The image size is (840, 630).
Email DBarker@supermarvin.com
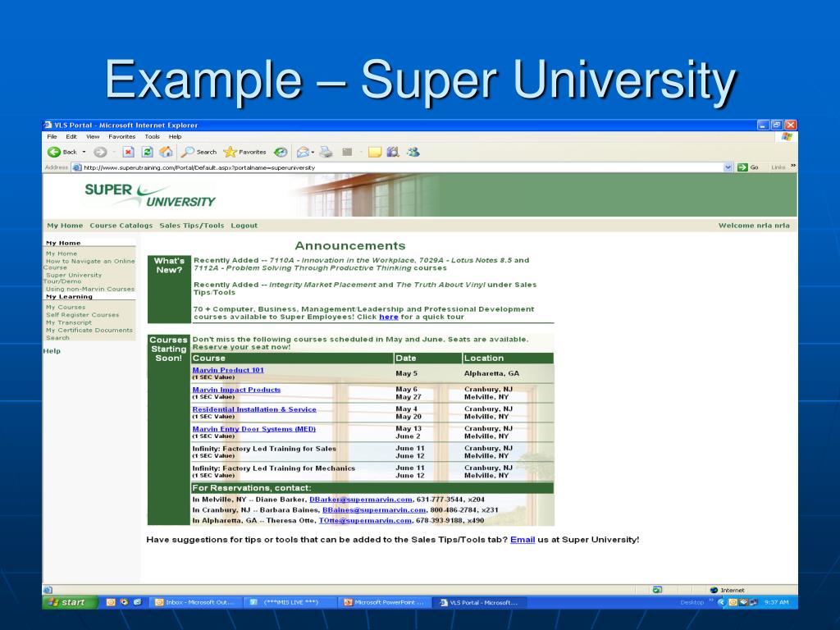(x=361, y=500)
